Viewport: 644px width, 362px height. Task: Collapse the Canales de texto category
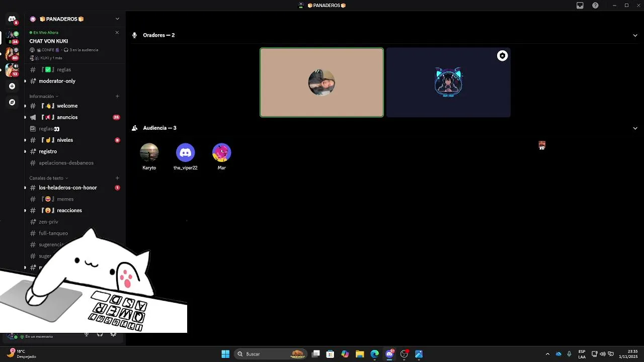click(x=48, y=178)
